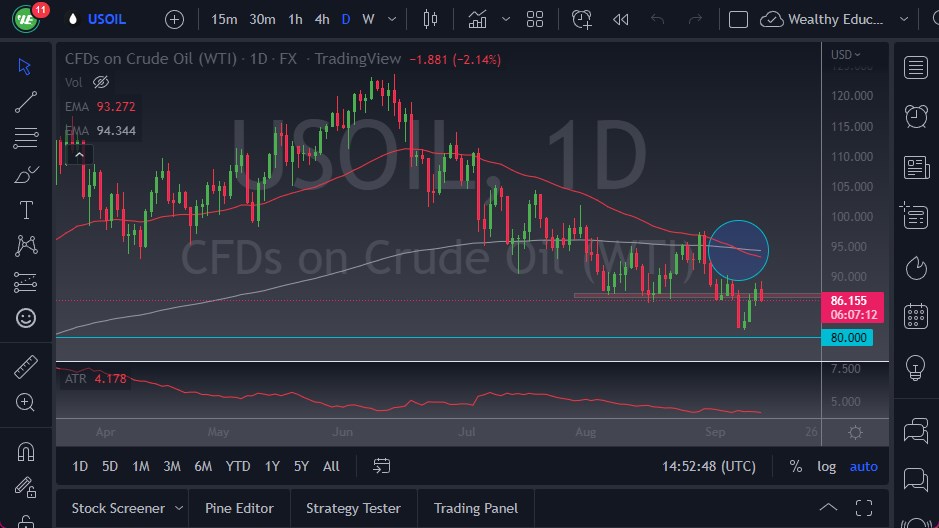Redo the last chart action
The height and width of the screenshot is (528, 939).
[x=695, y=20]
